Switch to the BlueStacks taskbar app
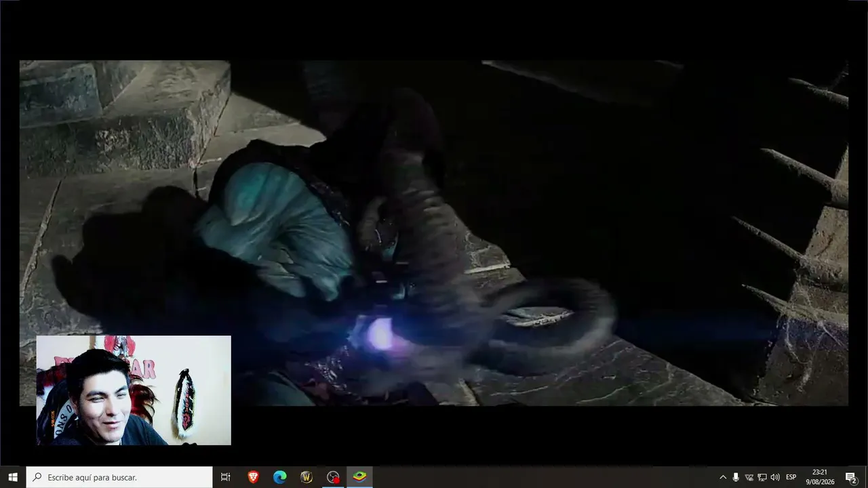Screen dimensions: 868x488 click(359, 477)
